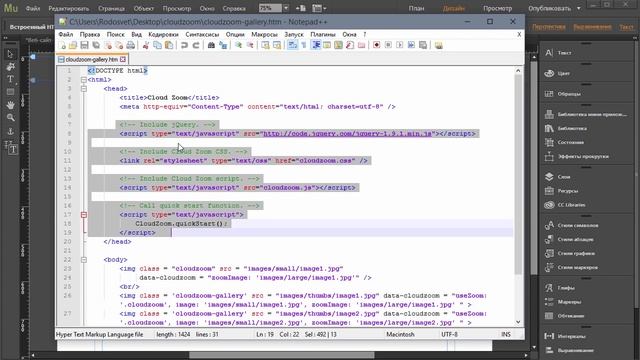Image resolution: width=640 pixels, height=360 pixels.
Task: Select the Selection arrow tool in Muse
Action: tap(11, 54)
